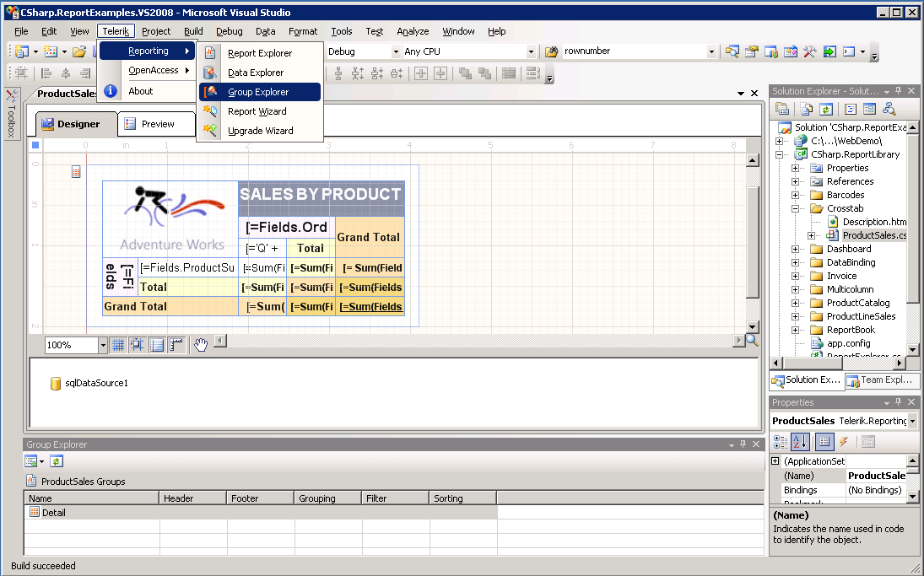924x576 pixels.
Task: Expand the Dashboard folder
Action: 795,249
